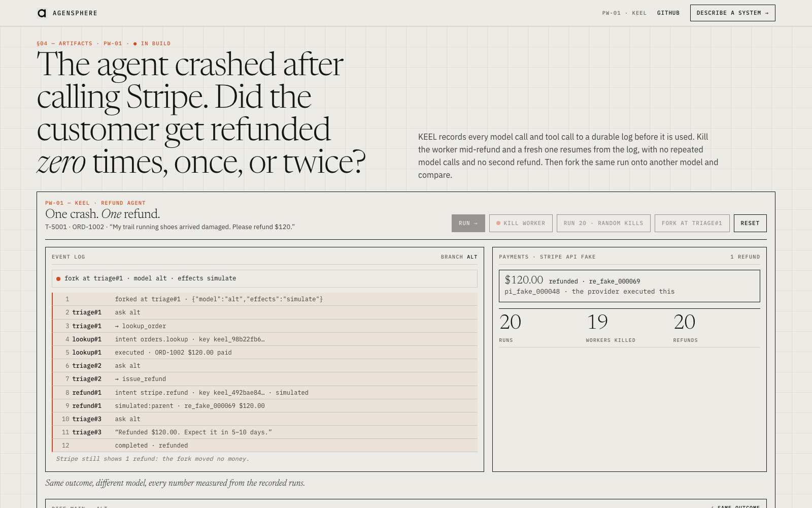Click the '$120.00 refunded' payment card

(x=629, y=286)
